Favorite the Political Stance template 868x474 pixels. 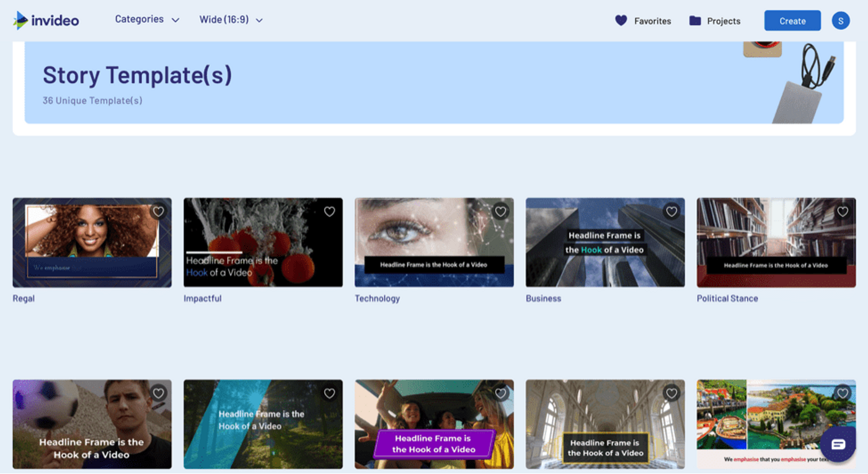pyautogui.click(x=843, y=212)
